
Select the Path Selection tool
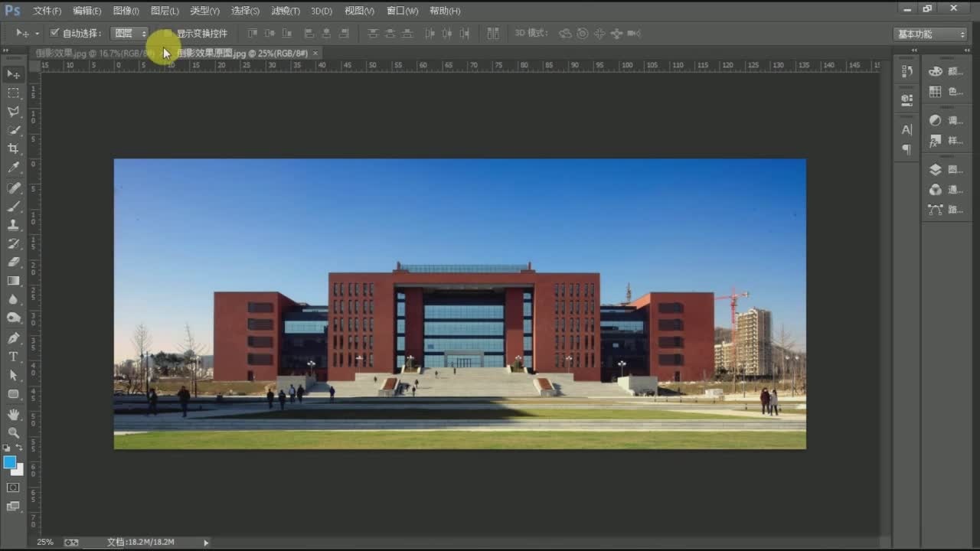coord(14,376)
